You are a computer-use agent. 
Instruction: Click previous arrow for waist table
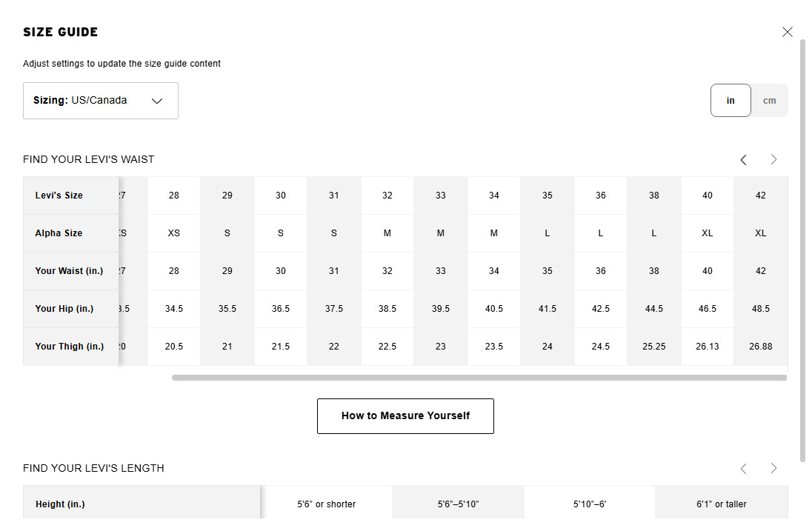coord(744,159)
